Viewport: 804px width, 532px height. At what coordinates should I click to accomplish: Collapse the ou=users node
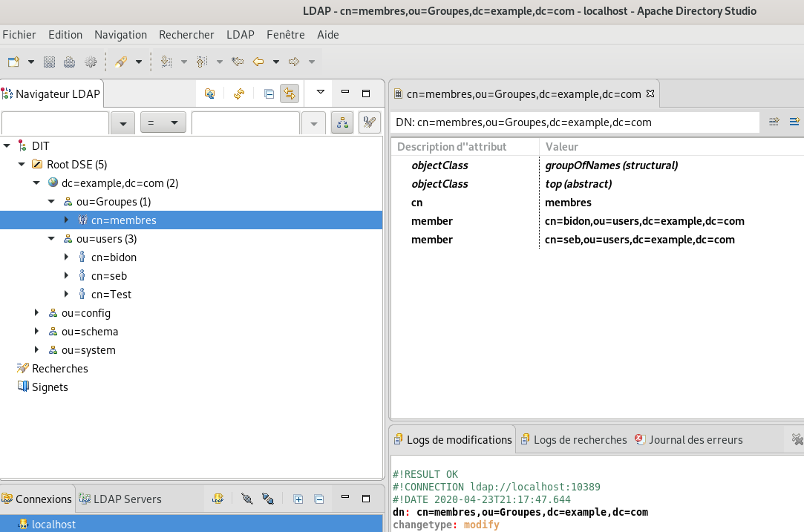51,238
